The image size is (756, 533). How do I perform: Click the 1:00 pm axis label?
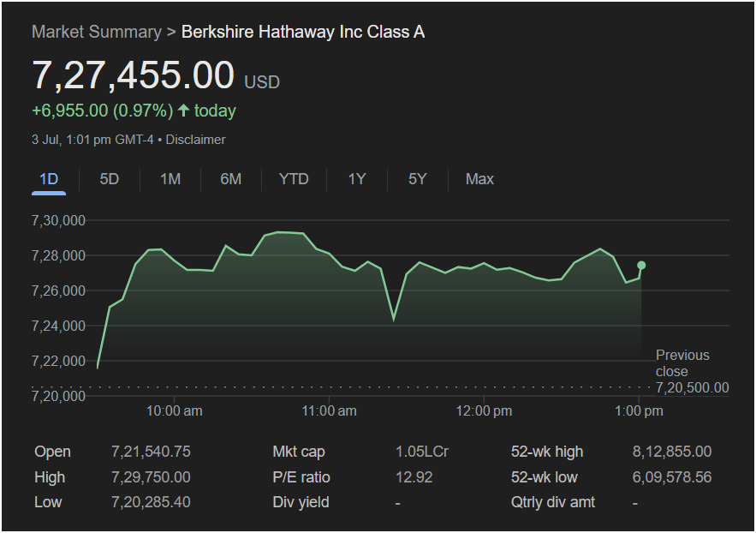pyautogui.click(x=639, y=411)
